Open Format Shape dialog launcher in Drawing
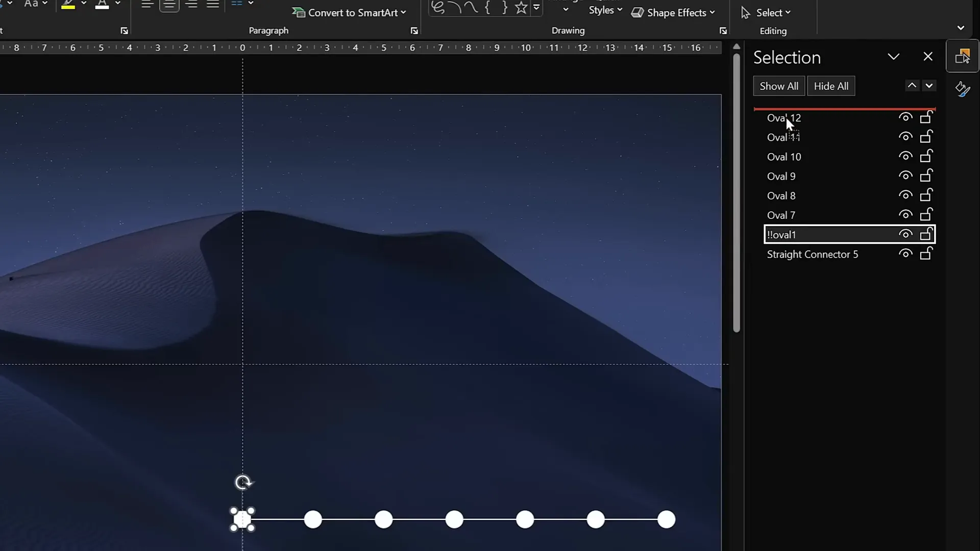Viewport: 980px width, 551px height. pyautogui.click(x=723, y=31)
